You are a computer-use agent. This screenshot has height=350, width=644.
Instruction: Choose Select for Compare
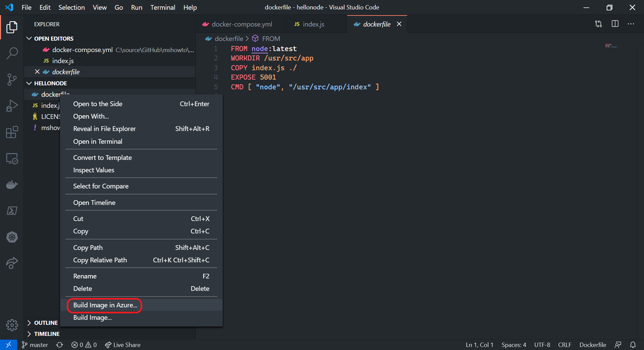141,186
